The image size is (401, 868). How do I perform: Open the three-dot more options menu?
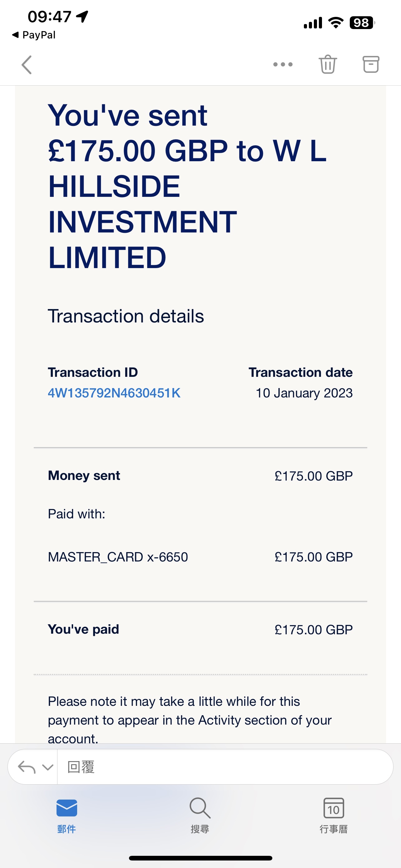(283, 64)
